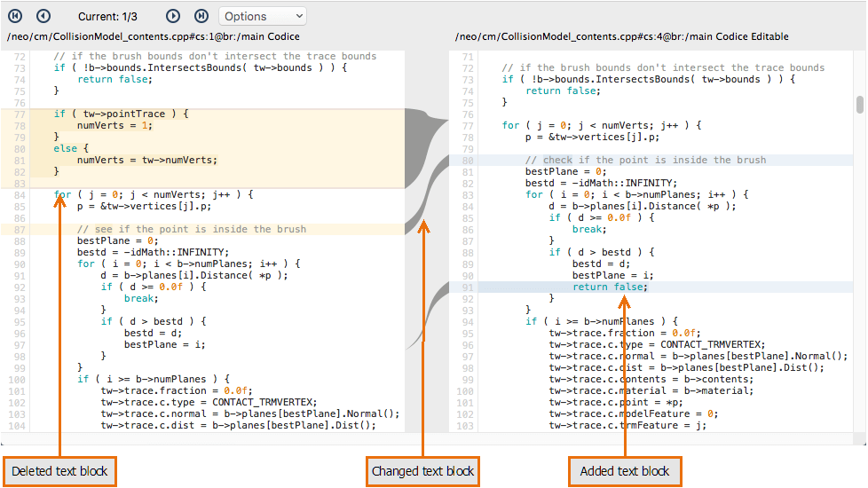
Task: Click 'bestPlane = 0;' in left pane
Action: click(117, 240)
